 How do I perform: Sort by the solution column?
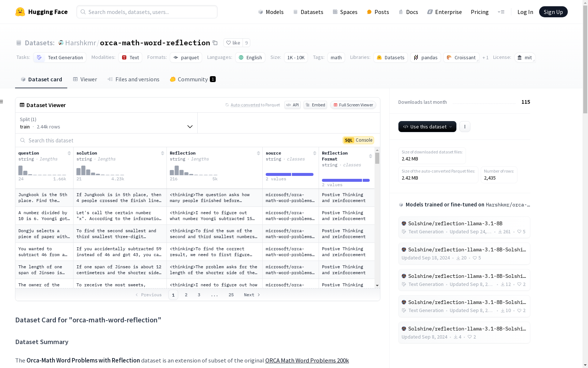click(x=162, y=153)
